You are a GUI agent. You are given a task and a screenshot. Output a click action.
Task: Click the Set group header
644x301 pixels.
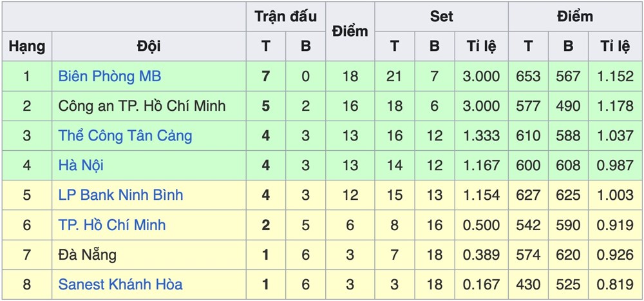441,17
